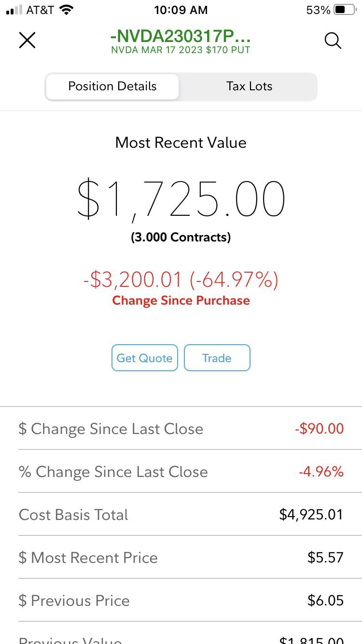
Task: Tap the $1,725.00 most recent value
Action: [x=181, y=199]
